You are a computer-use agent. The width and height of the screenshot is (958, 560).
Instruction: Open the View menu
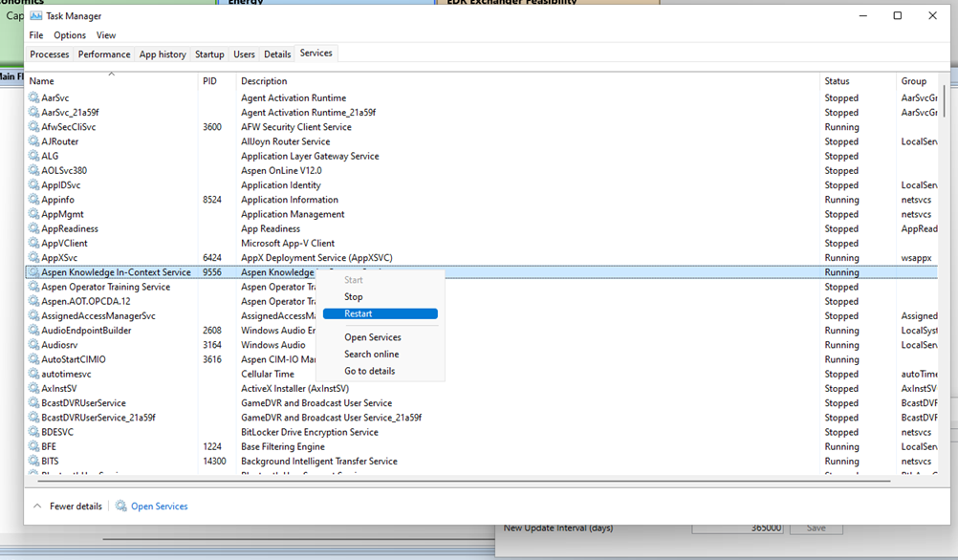tap(106, 35)
